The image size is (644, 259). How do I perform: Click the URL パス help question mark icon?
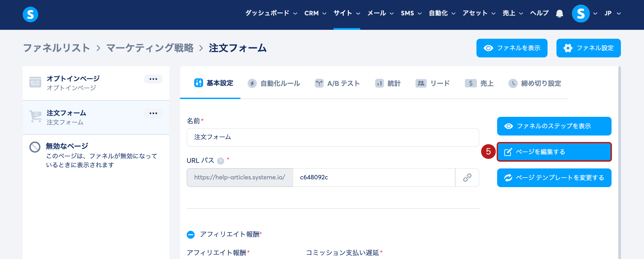tap(220, 161)
